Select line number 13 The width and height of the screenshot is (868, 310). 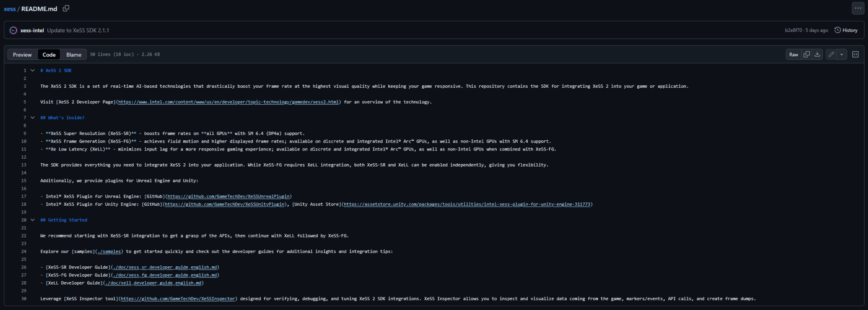click(23, 165)
